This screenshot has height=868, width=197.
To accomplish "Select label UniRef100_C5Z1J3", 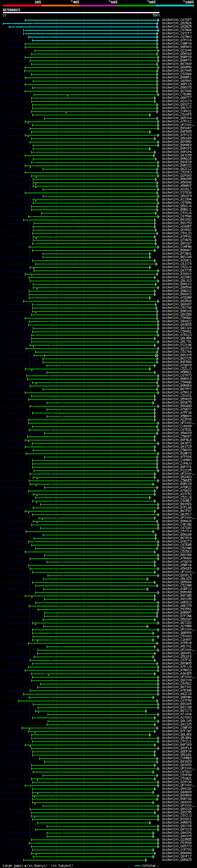I will click(x=177, y=369).
